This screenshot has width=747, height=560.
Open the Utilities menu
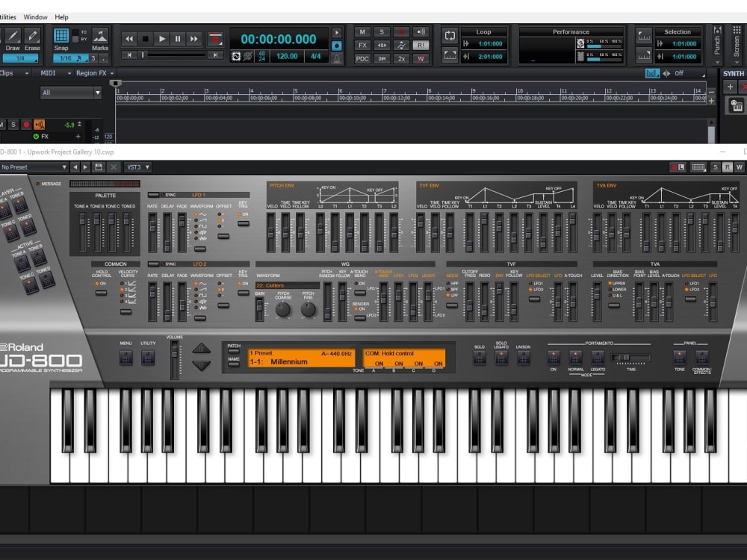coord(8,17)
